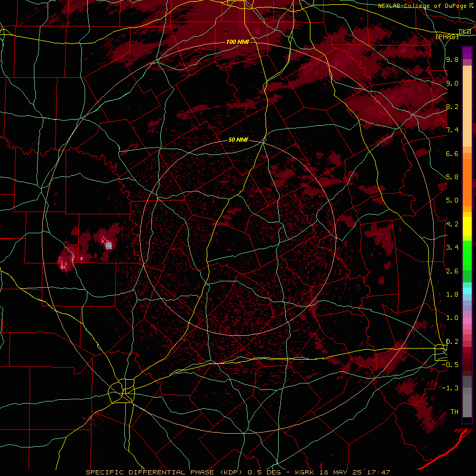
Task: Click the -0.5 value on the scale
Action: pyautogui.click(x=450, y=365)
